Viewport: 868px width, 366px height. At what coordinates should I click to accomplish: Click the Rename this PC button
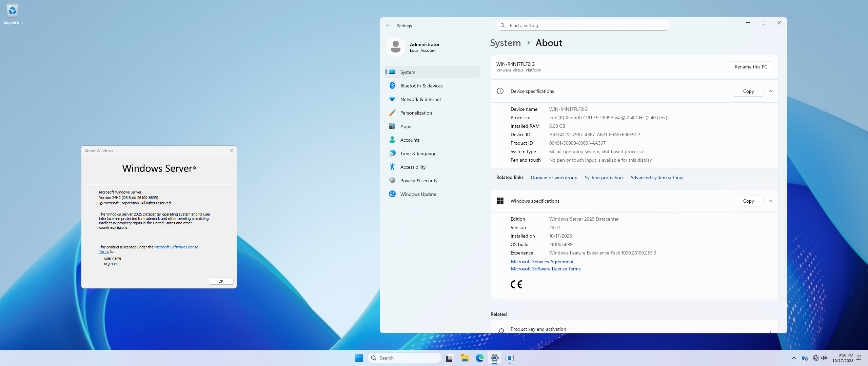point(751,67)
